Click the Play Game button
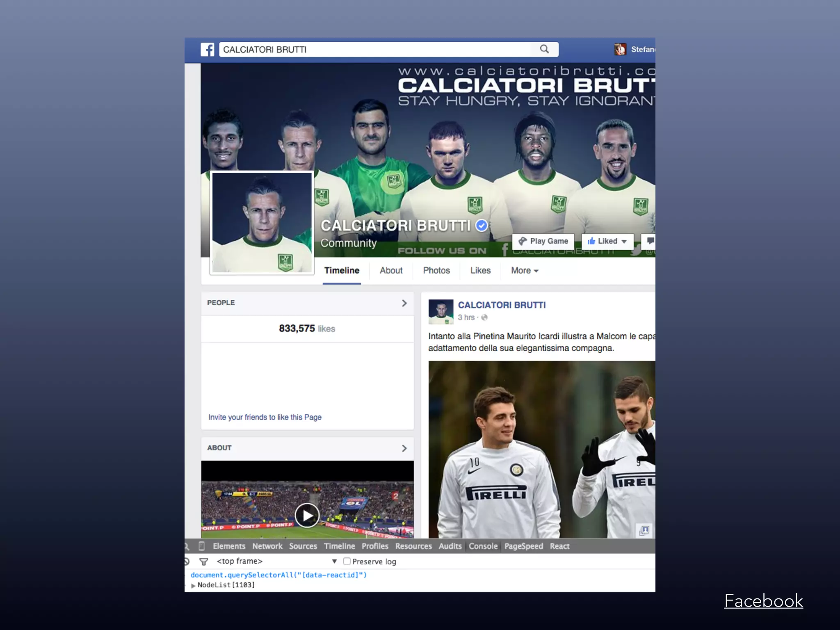Screen dimensions: 840x630 point(543,241)
